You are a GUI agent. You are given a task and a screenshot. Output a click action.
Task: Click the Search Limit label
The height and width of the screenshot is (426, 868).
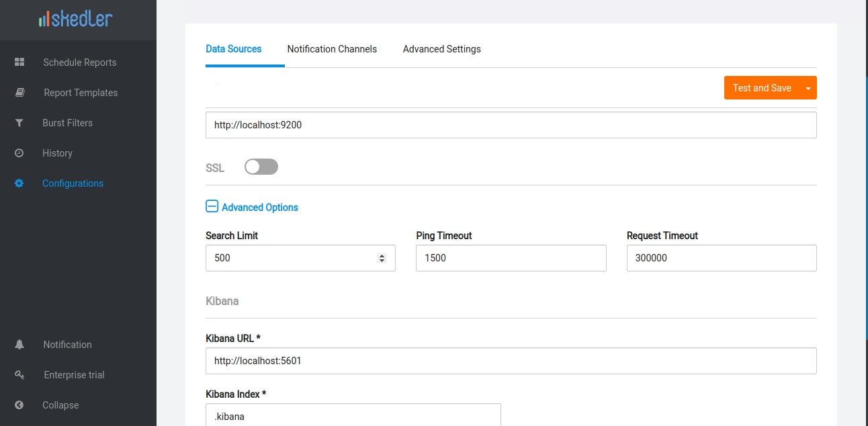point(232,236)
